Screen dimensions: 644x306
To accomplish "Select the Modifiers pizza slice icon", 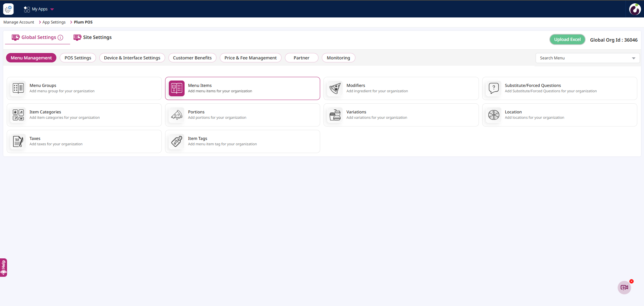I will pos(335,88).
